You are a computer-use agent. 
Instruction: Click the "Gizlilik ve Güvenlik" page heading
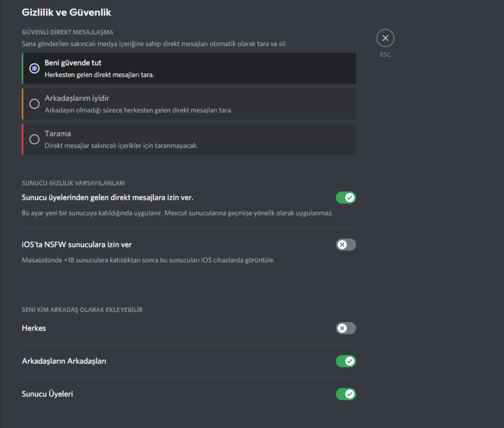point(66,12)
